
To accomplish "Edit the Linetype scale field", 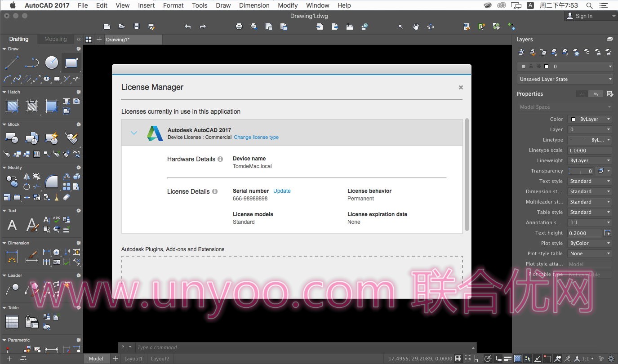I will [x=590, y=150].
